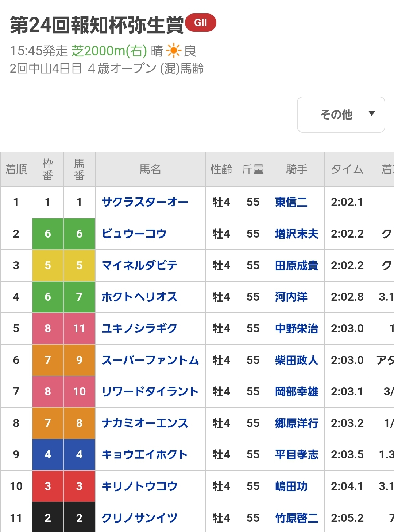The image size is (394, 532).
Task: Open horse クリノサンイツ
Action: coord(139,518)
